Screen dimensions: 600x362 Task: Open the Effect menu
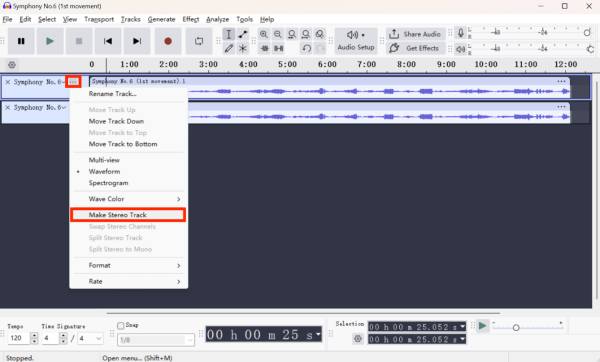point(191,19)
